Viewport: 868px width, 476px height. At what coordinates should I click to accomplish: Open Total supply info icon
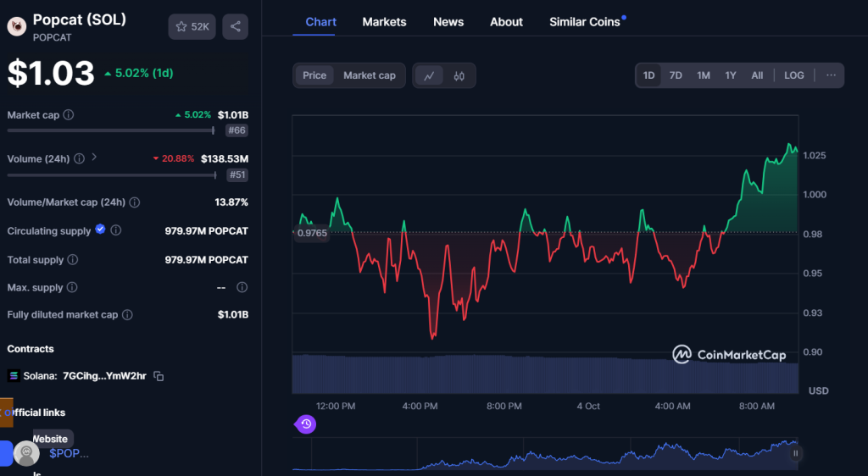point(73,259)
